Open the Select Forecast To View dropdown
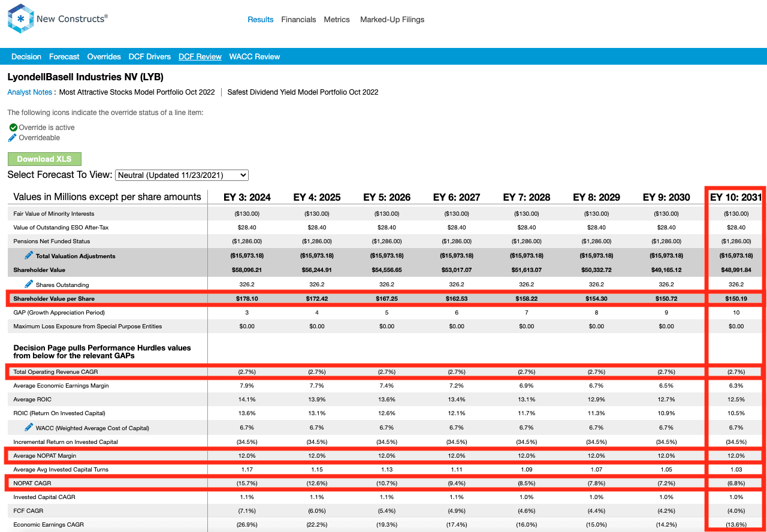This screenshot has height=532, width=767. click(x=182, y=175)
